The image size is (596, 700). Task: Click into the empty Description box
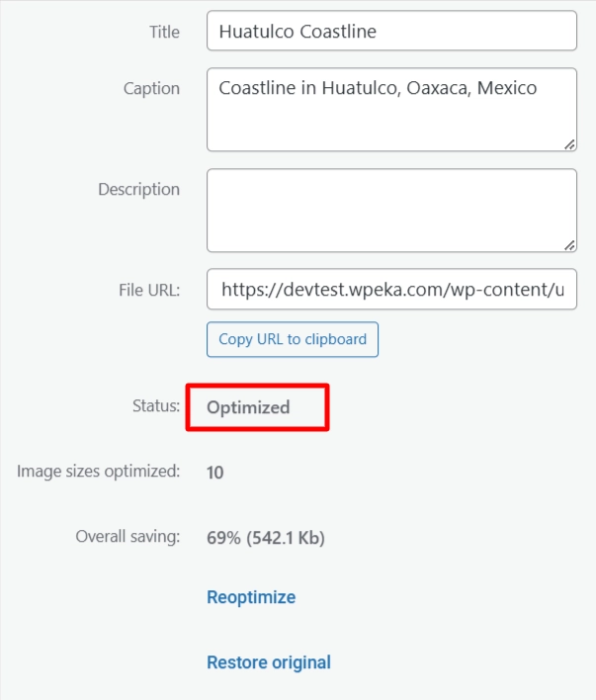pos(391,211)
